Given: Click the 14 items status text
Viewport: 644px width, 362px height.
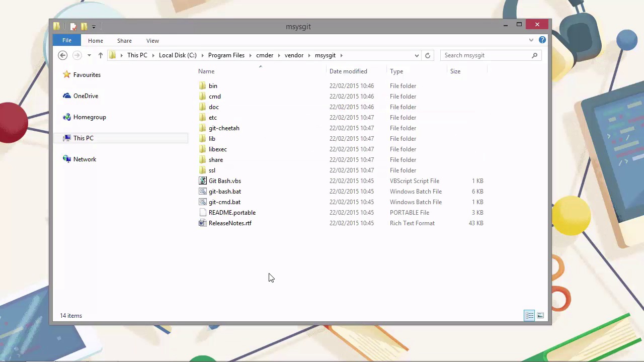Looking at the screenshot, I should pyautogui.click(x=71, y=316).
